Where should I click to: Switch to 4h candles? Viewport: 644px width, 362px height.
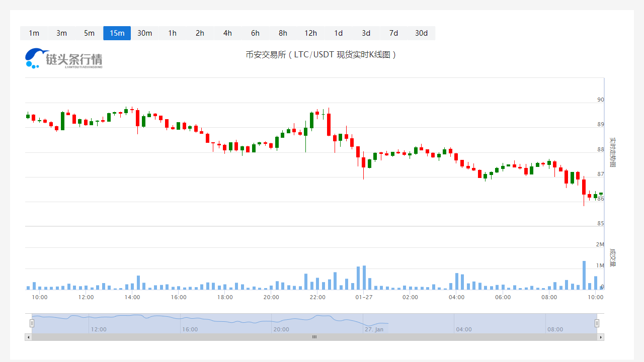[227, 33]
